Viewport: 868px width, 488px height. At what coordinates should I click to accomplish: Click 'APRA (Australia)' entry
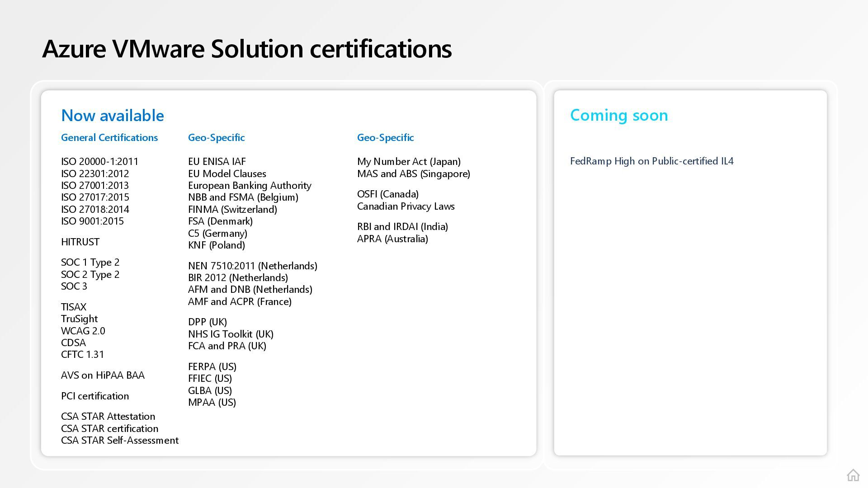393,239
